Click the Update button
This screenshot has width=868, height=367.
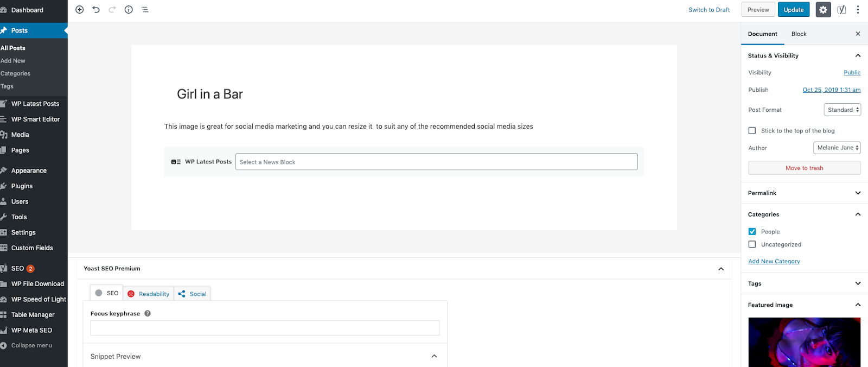793,10
